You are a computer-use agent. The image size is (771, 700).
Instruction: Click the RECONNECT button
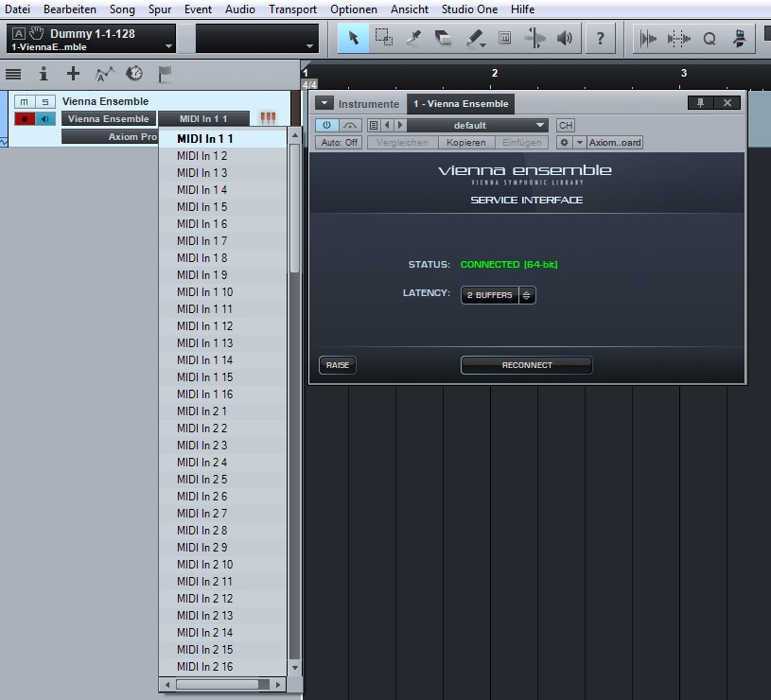point(527,365)
